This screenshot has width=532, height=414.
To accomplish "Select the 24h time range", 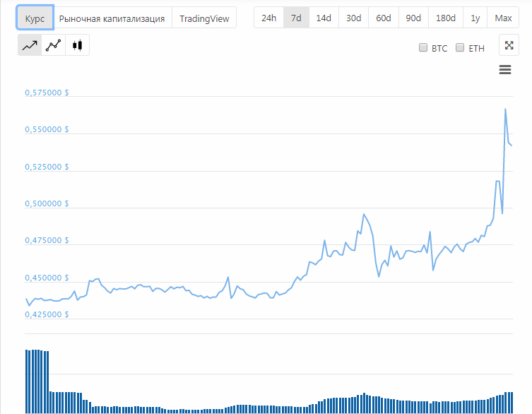I will [x=268, y=18].
